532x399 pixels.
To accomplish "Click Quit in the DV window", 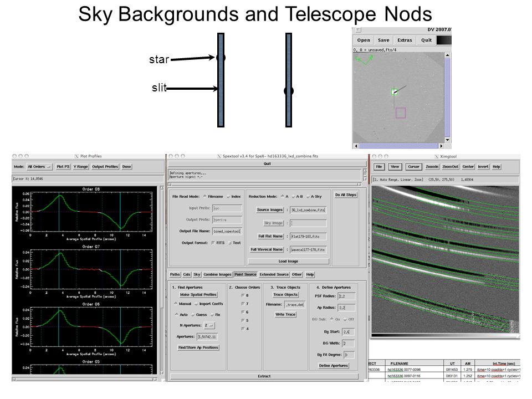I will pos(427,40).
